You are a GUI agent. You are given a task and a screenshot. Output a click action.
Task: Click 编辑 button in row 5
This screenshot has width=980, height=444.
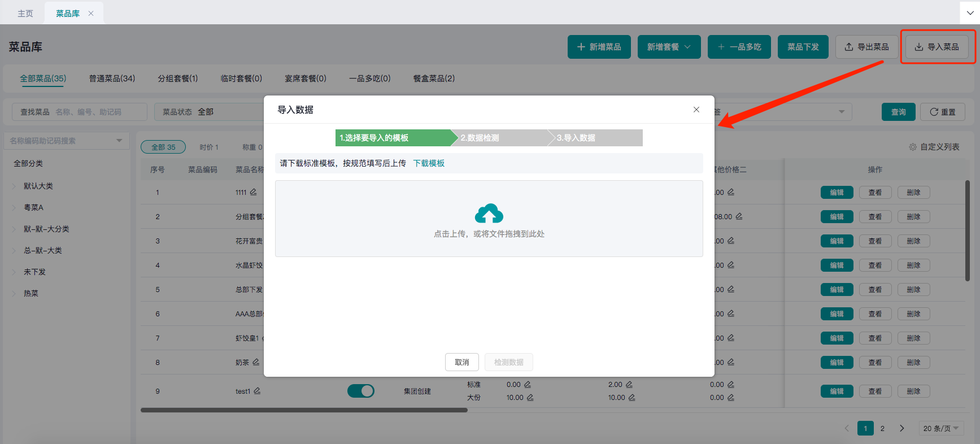[837, 289]
